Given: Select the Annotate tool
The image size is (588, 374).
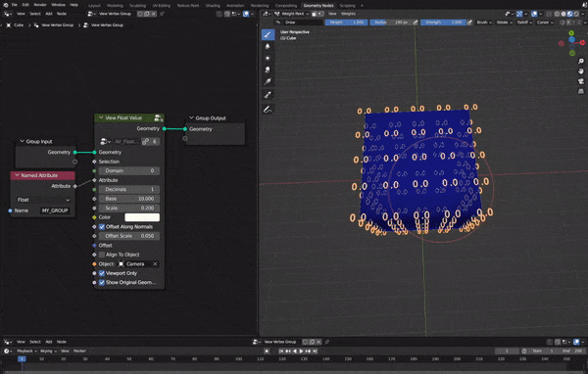Looking at the screenshot, I should click(x=268, y=110).
